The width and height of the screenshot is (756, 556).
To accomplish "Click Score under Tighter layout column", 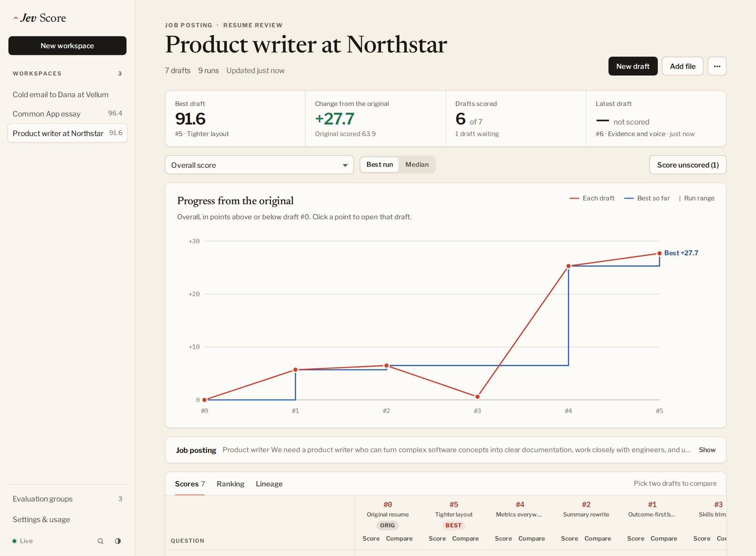I will 437,539.
